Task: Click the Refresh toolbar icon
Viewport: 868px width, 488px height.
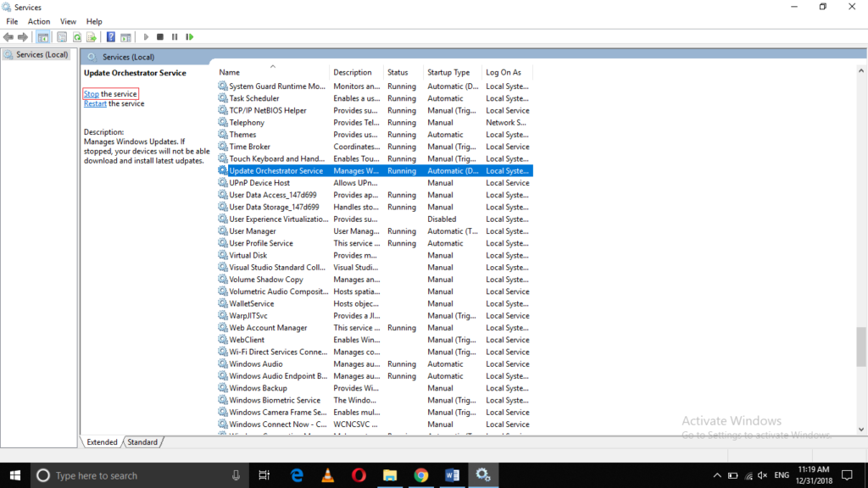Action: pos(77,37)
